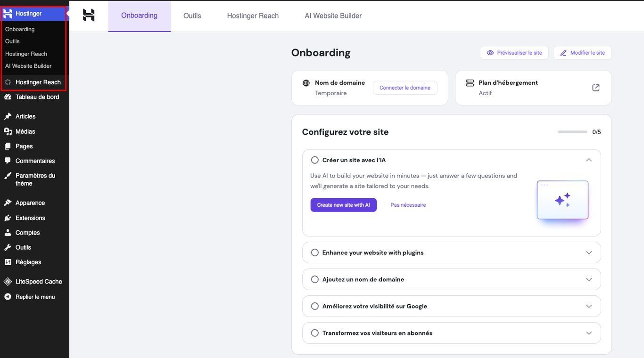
Task: Open Hostinger Reach in sidebar submenu
Action: pyautogui.click(x=26, y=54)
